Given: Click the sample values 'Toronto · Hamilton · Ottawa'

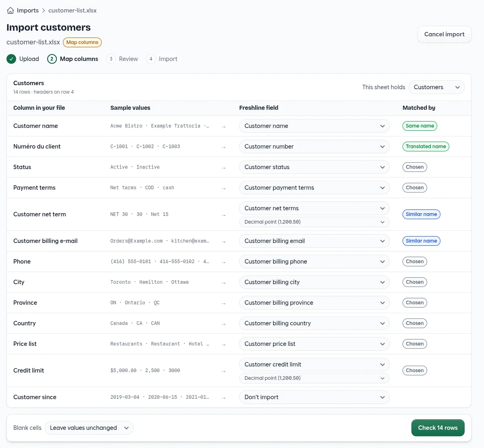Looking at the screenshot, I should pyautogui.click(x=150, y=282).
